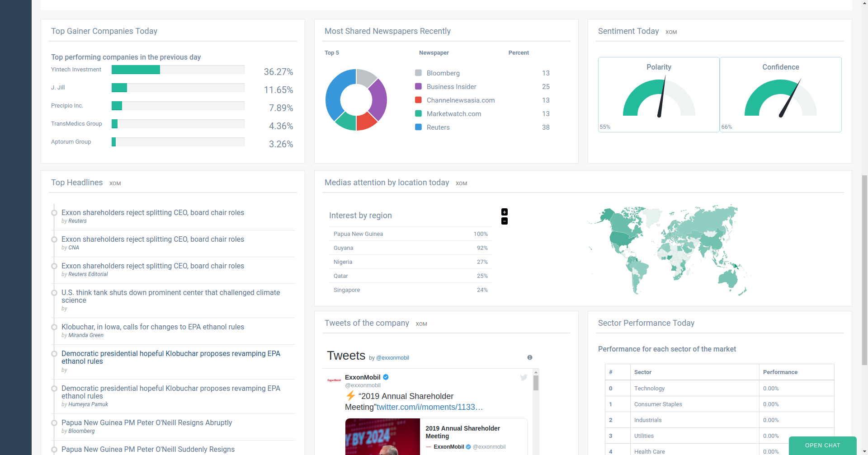Image resolution: width=868 pixels, height=455 pixels.
Task: Open the O'Neill Suddenly Resigns headline
Action: (148, 450)
